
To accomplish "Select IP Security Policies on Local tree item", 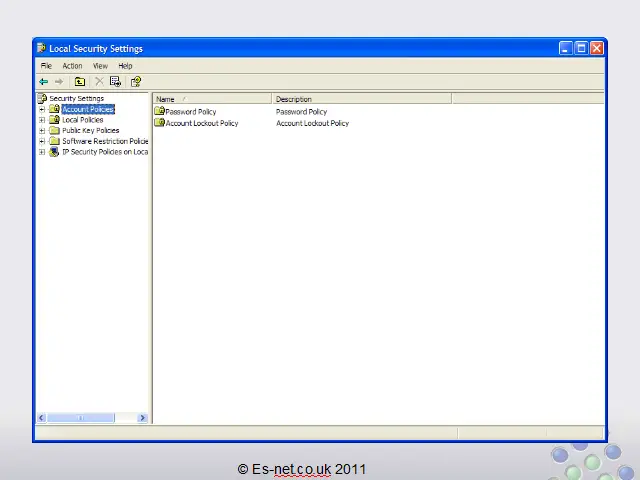I will 105,151.
